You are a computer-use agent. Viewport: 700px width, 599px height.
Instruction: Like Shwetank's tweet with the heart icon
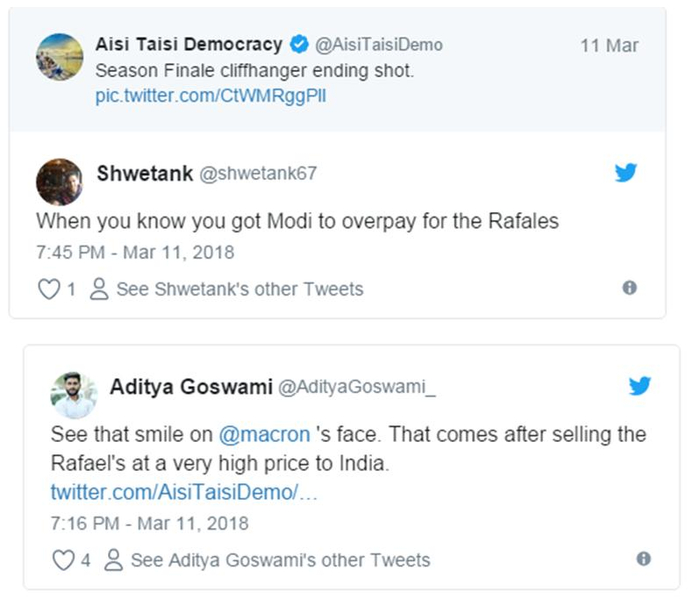tap(48, 290)
